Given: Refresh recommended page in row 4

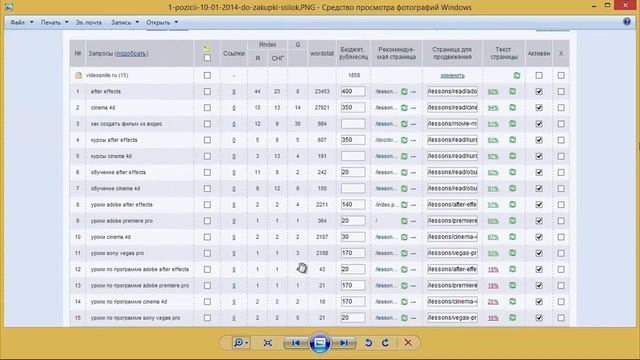Looking at the screenshot, I should pyautogui.click(x=404, y=140).
